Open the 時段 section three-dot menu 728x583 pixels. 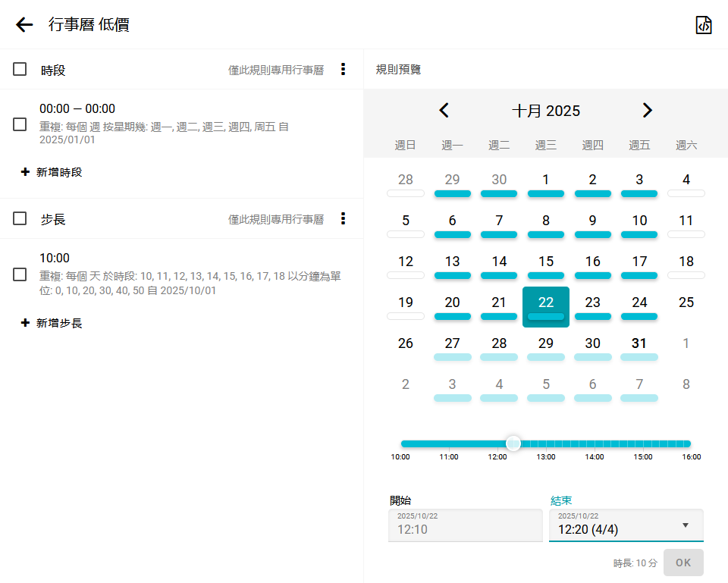tap(343, 70)
